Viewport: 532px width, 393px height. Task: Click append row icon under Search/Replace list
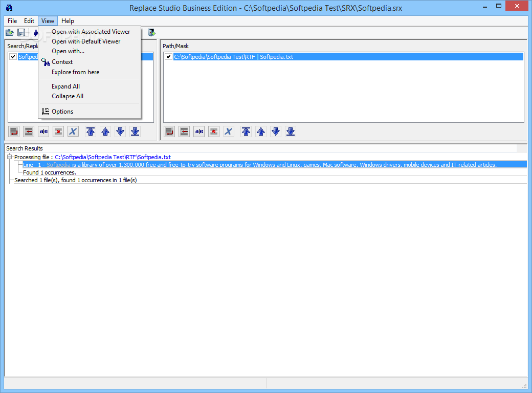point(14,132)
